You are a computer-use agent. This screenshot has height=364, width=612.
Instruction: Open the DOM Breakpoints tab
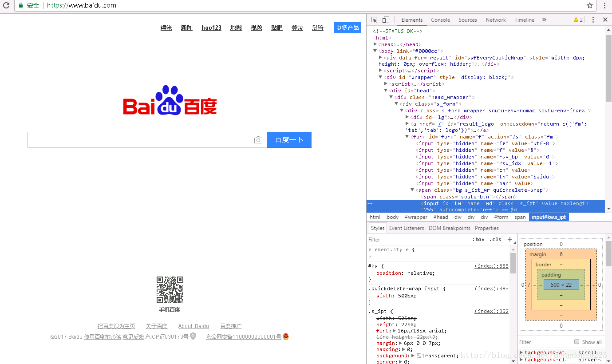coord(449,228)
